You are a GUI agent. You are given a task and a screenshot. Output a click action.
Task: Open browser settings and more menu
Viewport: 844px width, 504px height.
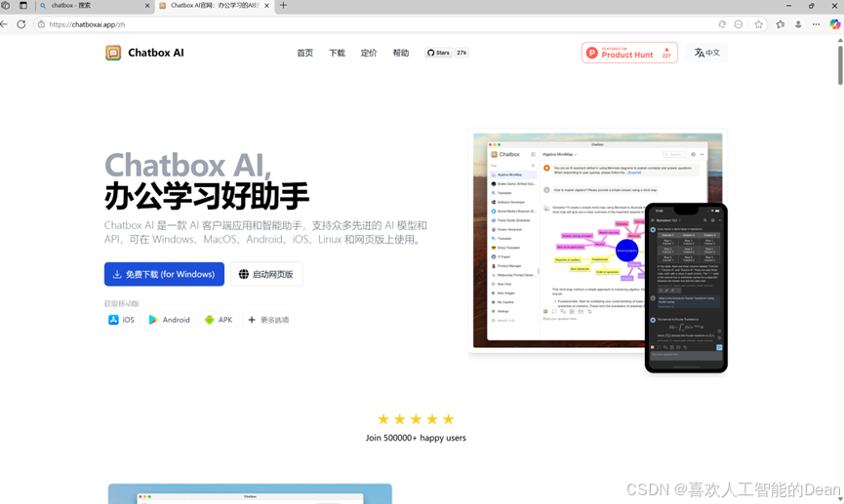tap(816, 24)
